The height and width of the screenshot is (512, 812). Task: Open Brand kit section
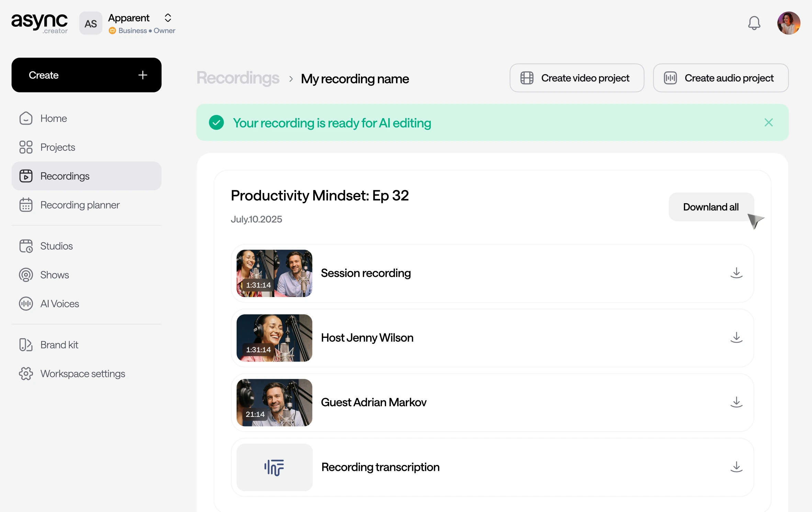[x=59, y=345]
